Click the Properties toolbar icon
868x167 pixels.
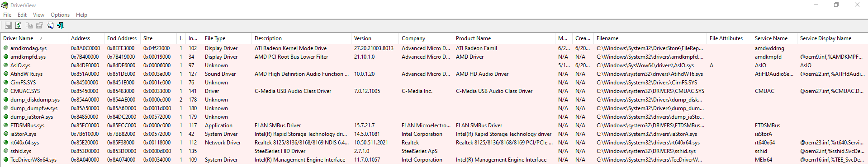(x=39, y=26)
